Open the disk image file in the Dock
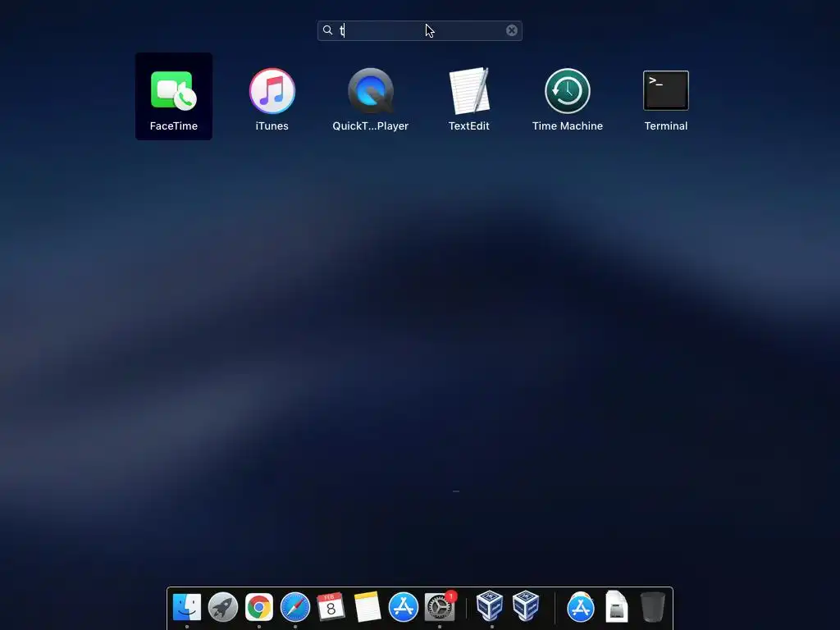Screen dimensions: 840x630 pyautogui.click(x=617, y=606)
